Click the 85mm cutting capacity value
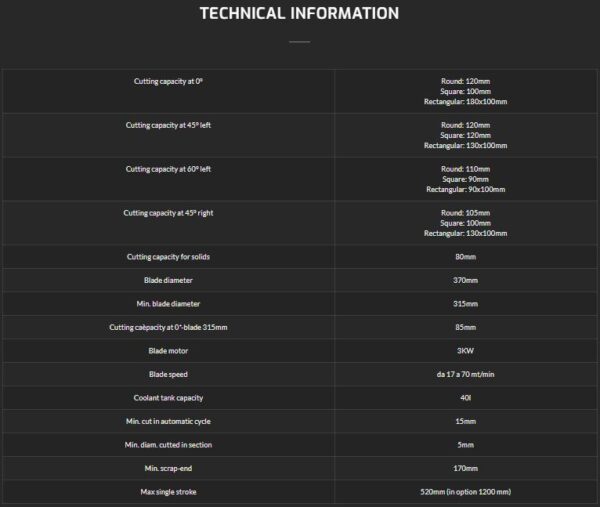This screenshot has height=507, width=600. tap(465, 327)
